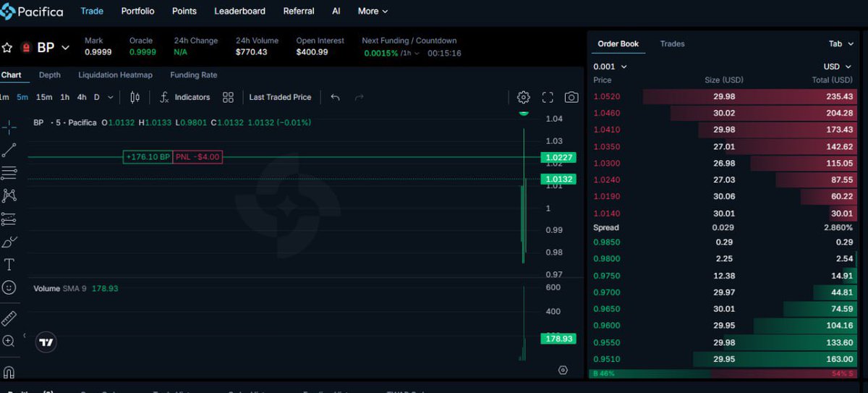Take a chart snapshot with camera icon
Screen dimensions: 868x393
[x=571, y=97]
